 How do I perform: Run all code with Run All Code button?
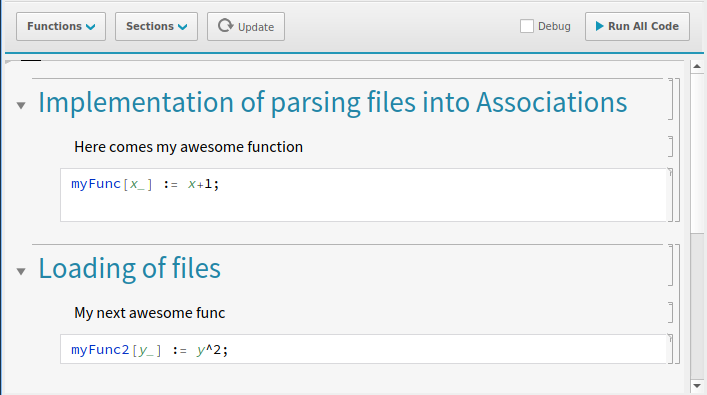click(637, 27)
